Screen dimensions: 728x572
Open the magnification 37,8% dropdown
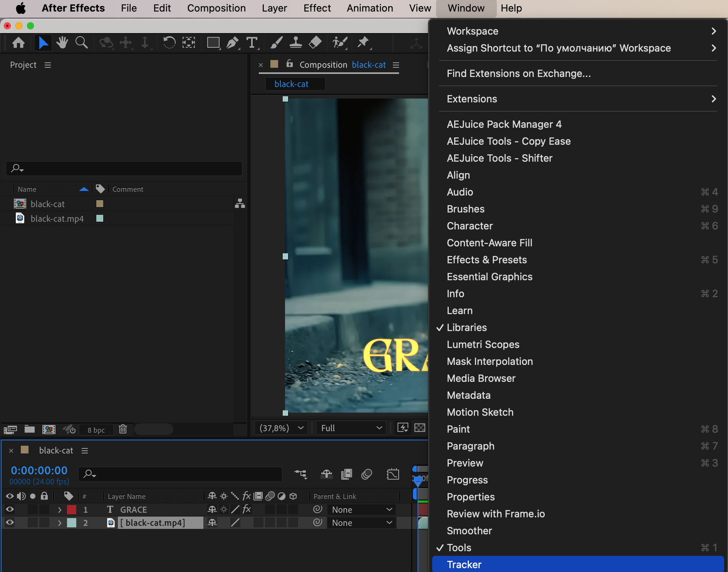281,428
